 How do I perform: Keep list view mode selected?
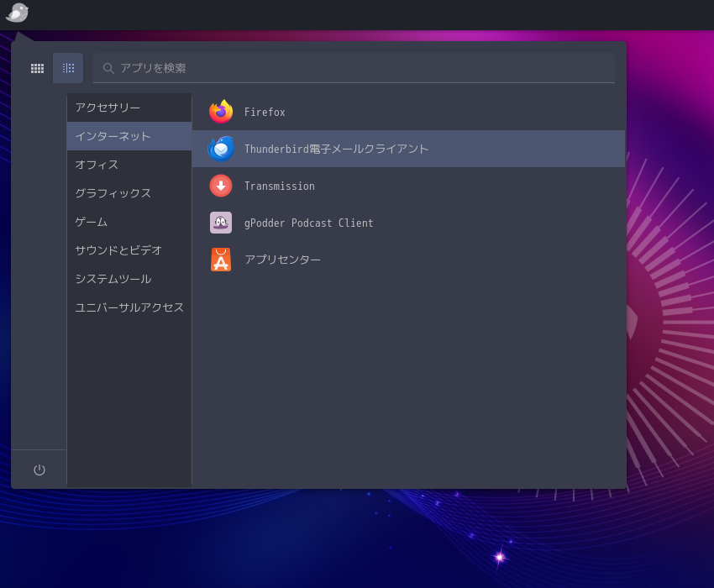(68, 68)
